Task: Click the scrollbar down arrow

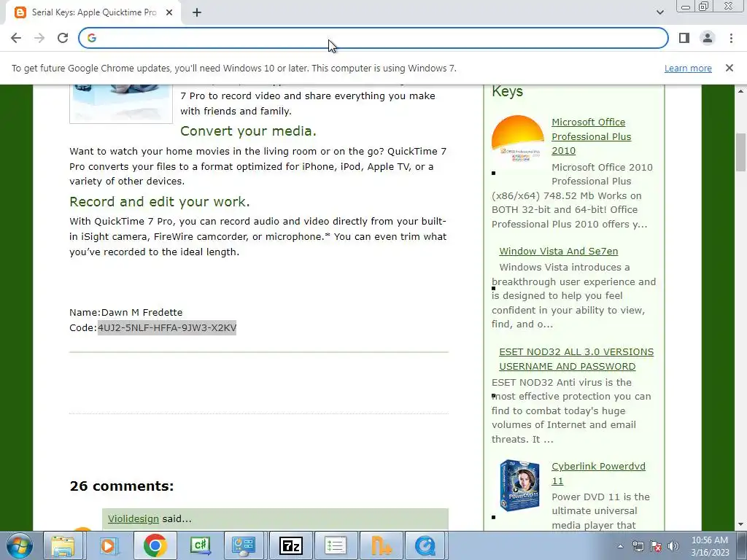Action: pos(741,525)
